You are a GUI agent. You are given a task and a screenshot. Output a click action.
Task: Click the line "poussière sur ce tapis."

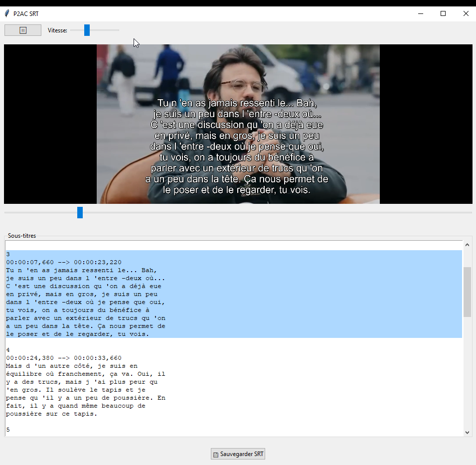[51, 414]
